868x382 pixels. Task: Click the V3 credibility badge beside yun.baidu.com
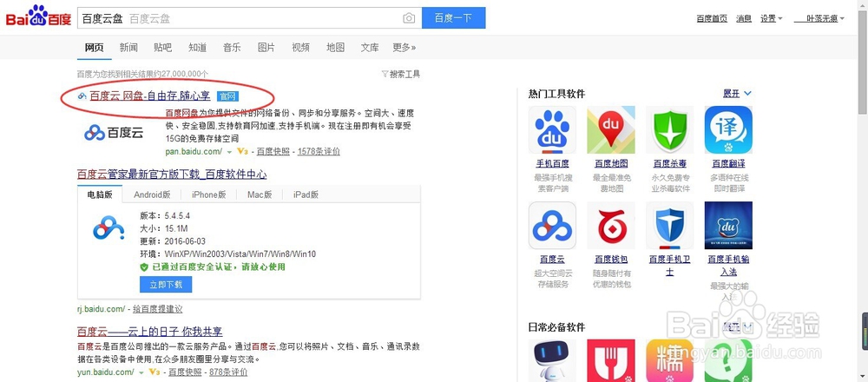[x=154, y=372]
